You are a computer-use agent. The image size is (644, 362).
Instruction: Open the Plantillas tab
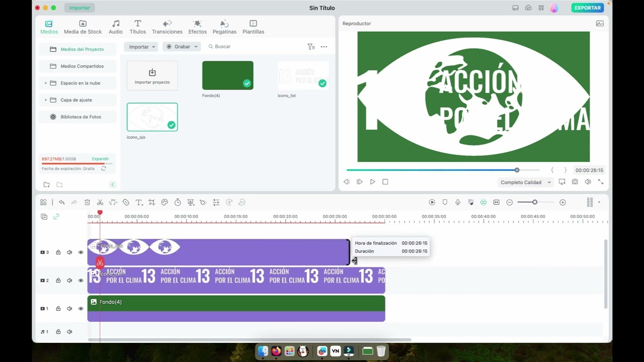click(x=253, y=27)
